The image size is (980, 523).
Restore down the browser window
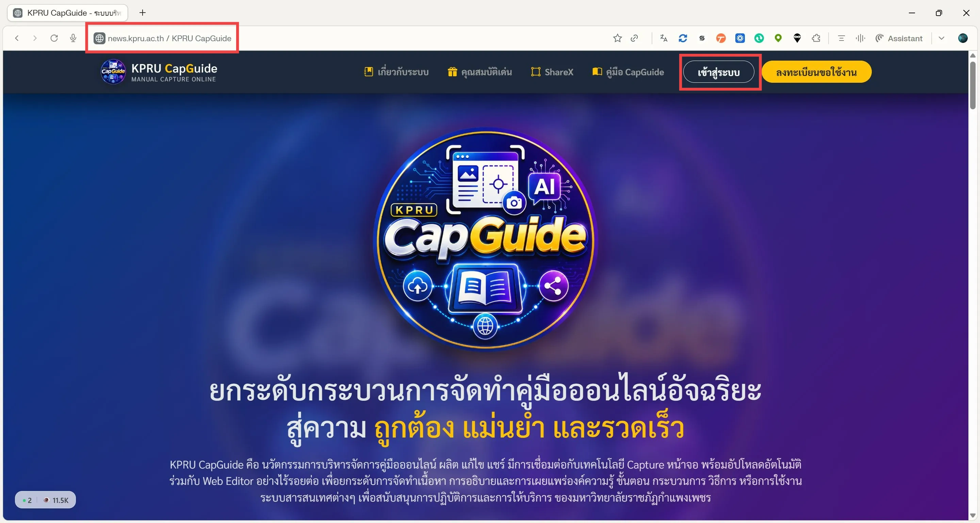coord(939,13)
